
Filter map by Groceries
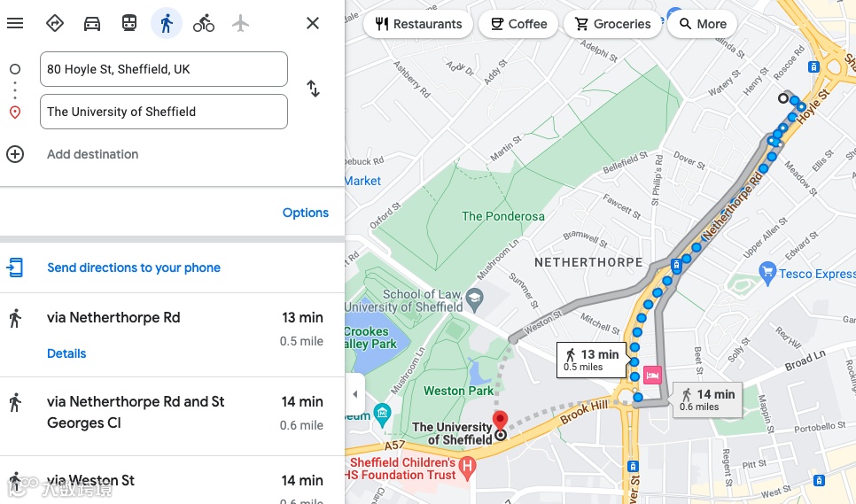612,24
